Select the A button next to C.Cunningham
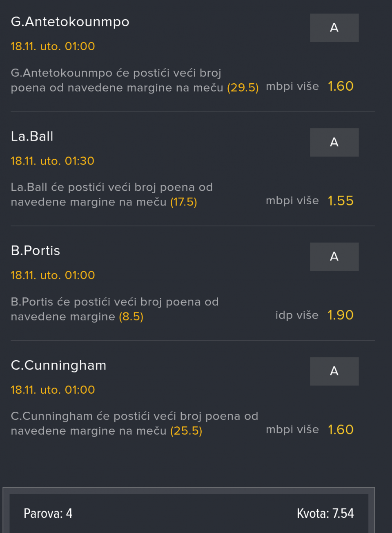 pyautogui.click(x=334, y=371)
